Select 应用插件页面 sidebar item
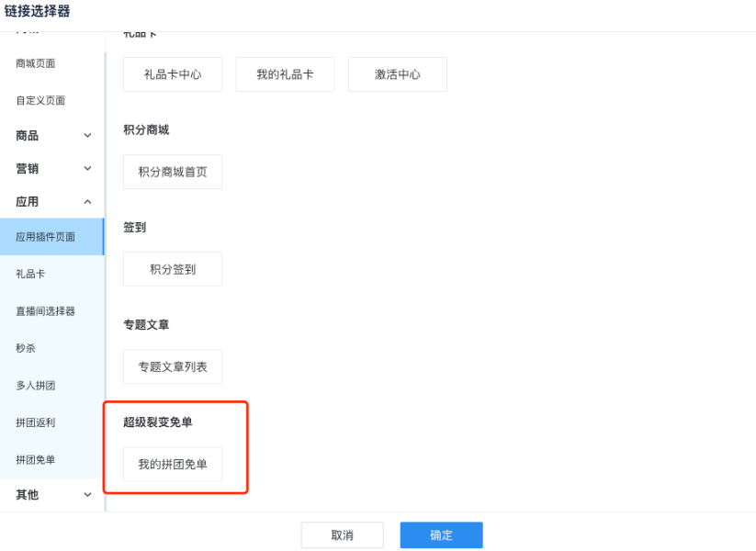Image resolution: width=756 pixels, height=551 pixels. [x=46, y=237]
